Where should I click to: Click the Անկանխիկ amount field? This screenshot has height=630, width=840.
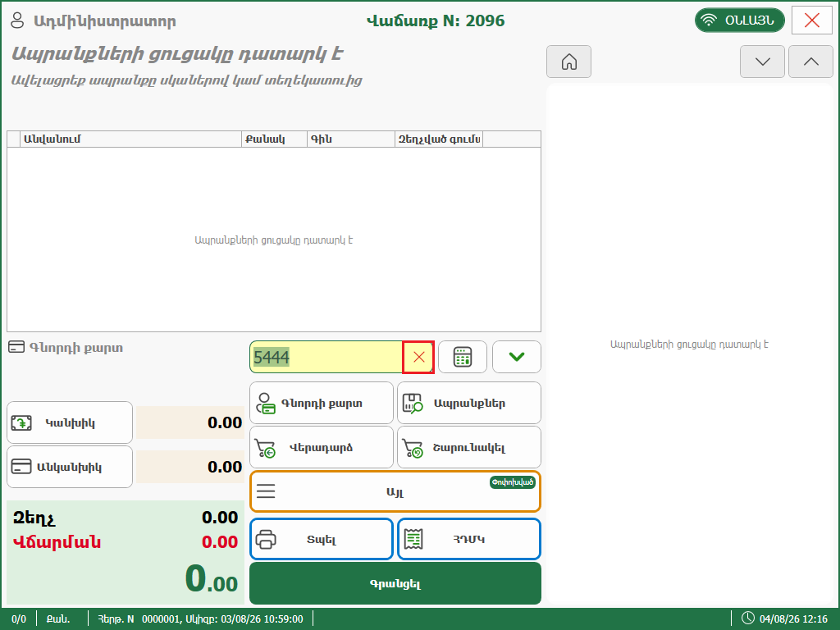click(x=190, y=467)
